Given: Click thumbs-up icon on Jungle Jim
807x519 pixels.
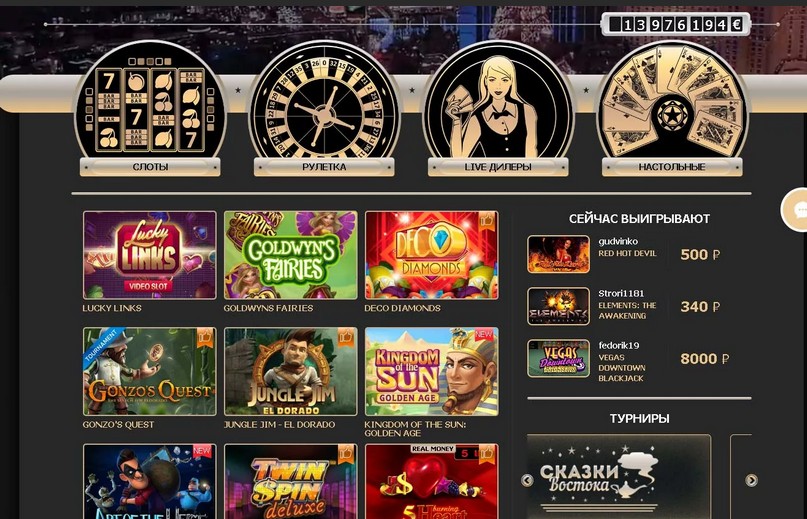Looking at the screenshot, I should 346,338.
